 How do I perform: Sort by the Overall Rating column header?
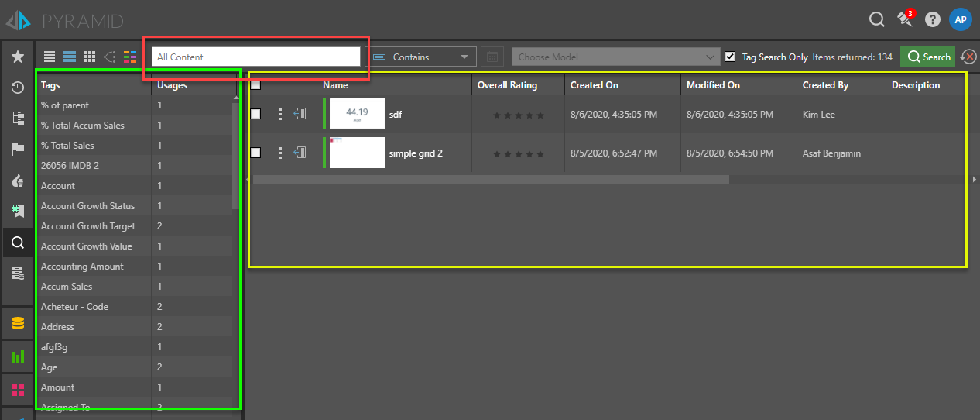[507, 85]
